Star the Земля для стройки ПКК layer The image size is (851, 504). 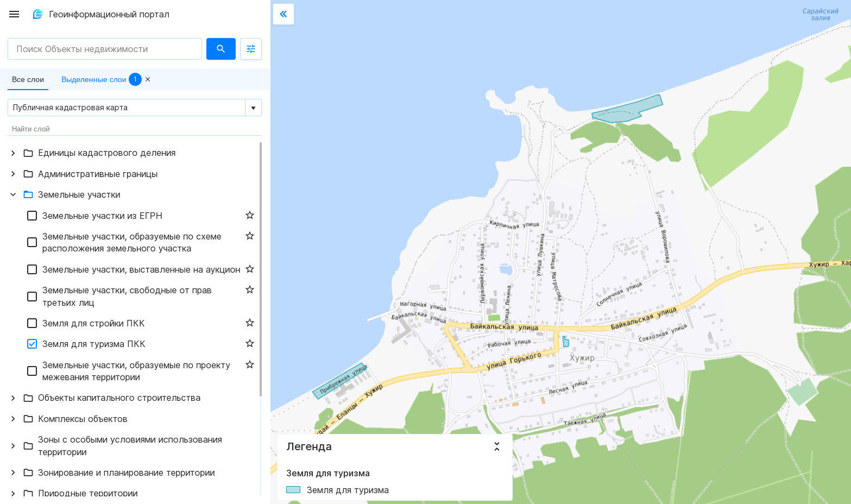(250, 323)
